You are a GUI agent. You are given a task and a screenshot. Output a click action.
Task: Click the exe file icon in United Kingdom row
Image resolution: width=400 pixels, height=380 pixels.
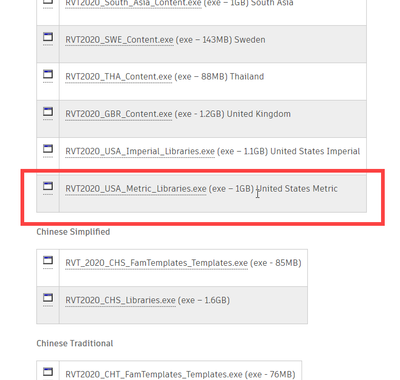[48, 112]
